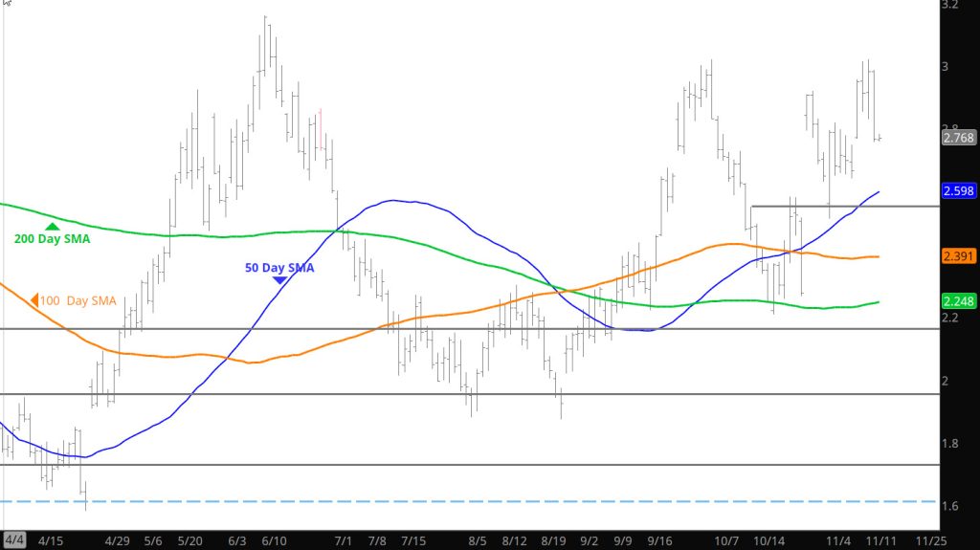Image resolution: width=980 pixels, height=550 pixels.
Task: Click the green arrow above 200 Day SMA
Action: pos(52,227)
